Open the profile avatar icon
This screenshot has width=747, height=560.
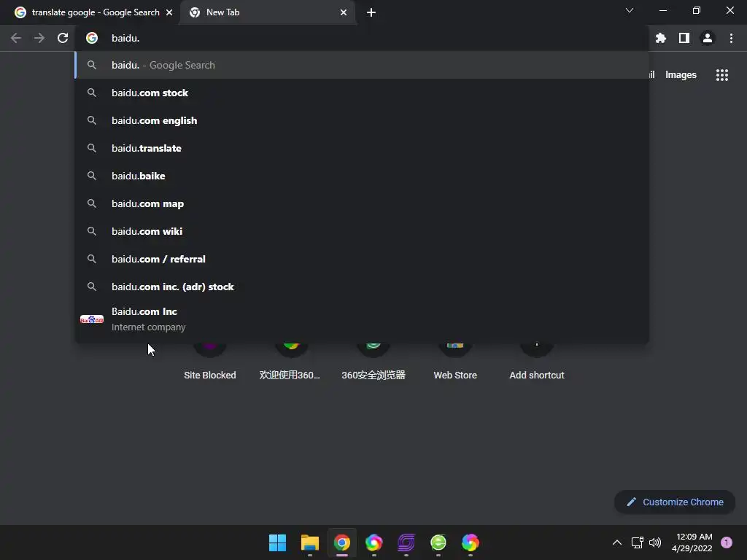click(708, 38)
